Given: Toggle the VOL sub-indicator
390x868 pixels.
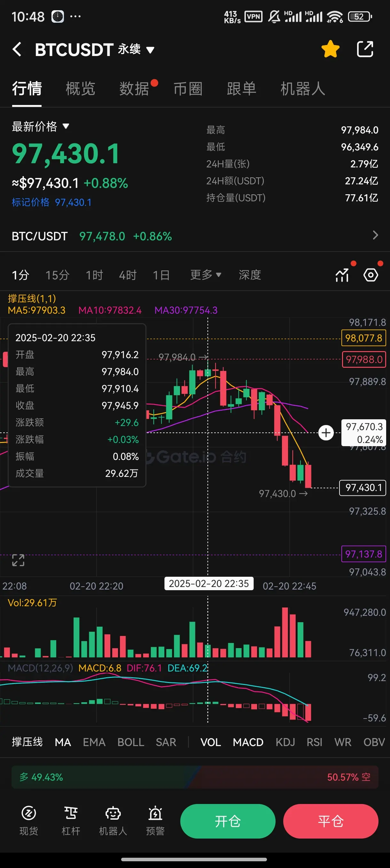Looking at the screenshot, I should pyautogui.click(x=211, y=742).
